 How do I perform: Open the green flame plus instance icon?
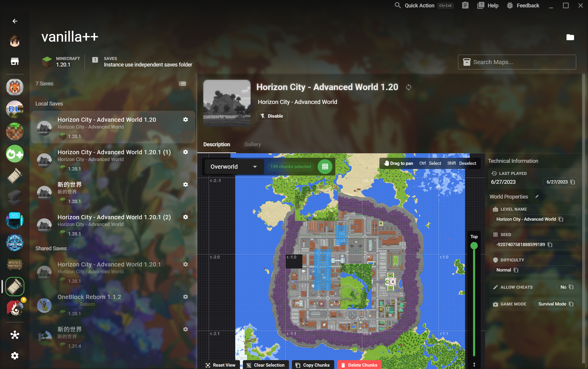(x=15, y=154)
